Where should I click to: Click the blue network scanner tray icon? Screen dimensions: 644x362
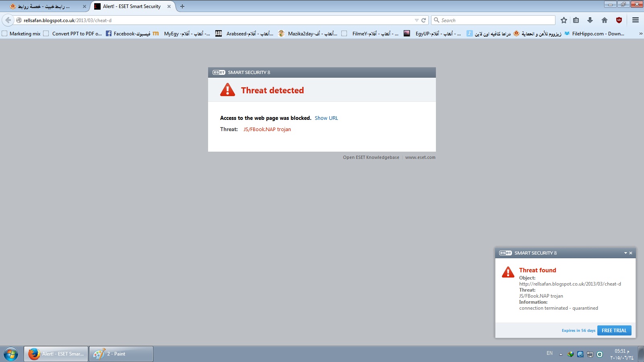[580, 354]
